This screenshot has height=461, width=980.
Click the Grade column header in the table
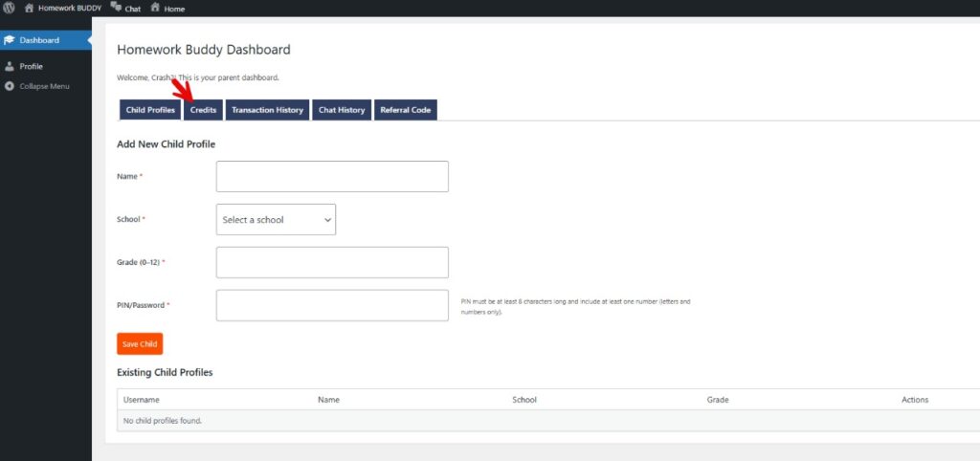click(x=718, y=400)
